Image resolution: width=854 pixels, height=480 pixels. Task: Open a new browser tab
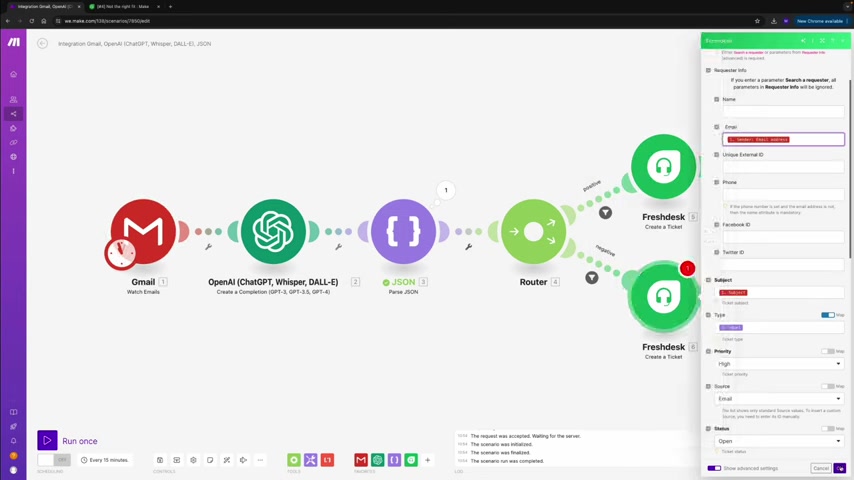(x=170, y=7)
